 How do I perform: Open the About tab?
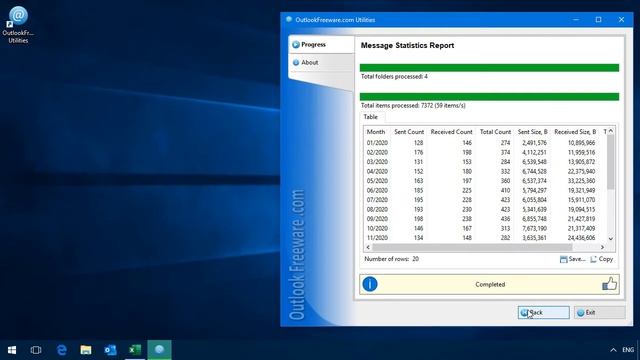click(x=321, y=62)
